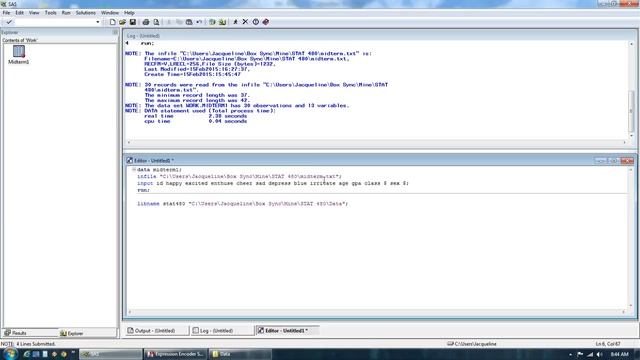Show hidden tray icons arrow
This screenshot has height=360, width=640.
[570, 354]
